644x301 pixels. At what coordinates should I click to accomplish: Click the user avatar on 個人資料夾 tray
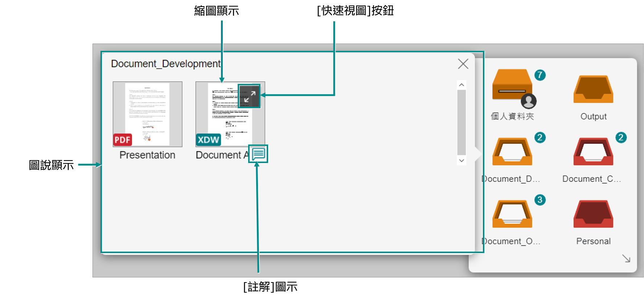529,101
